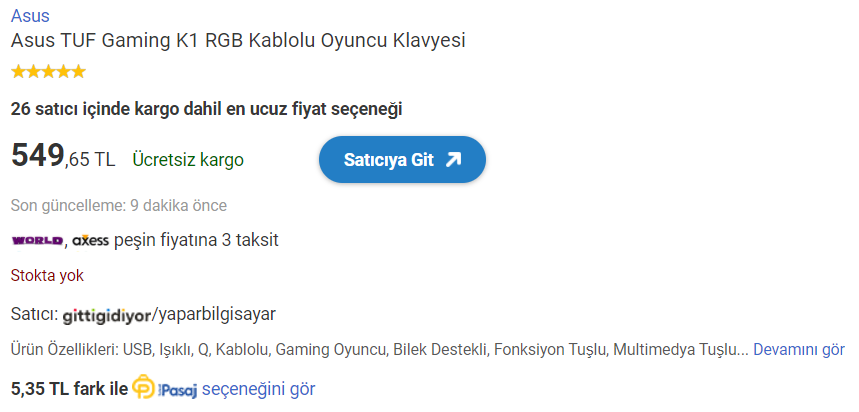Expand features with "Devamını gör"
The image size is (859, 412).
pyautogui.click(x=798, y=350)
